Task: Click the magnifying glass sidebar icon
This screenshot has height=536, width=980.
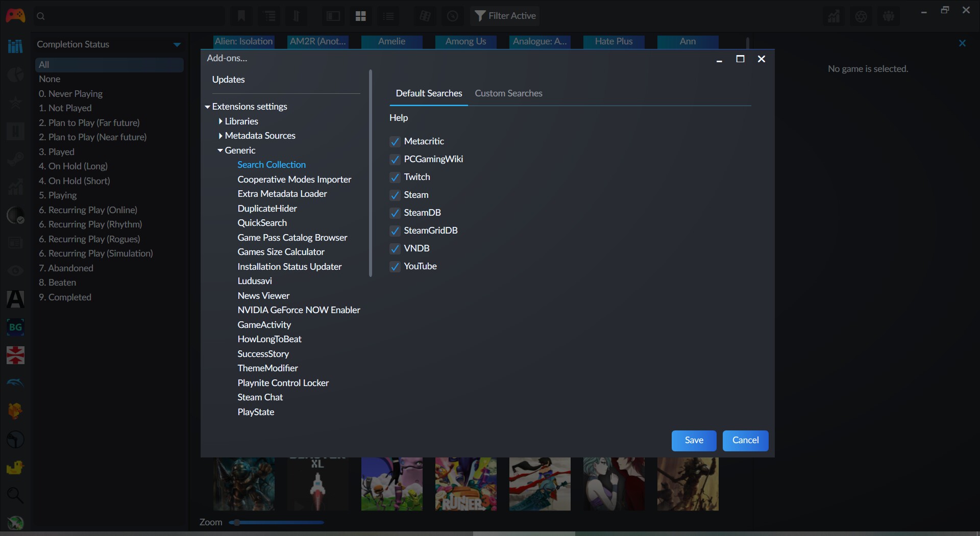Action: point(15,495)
